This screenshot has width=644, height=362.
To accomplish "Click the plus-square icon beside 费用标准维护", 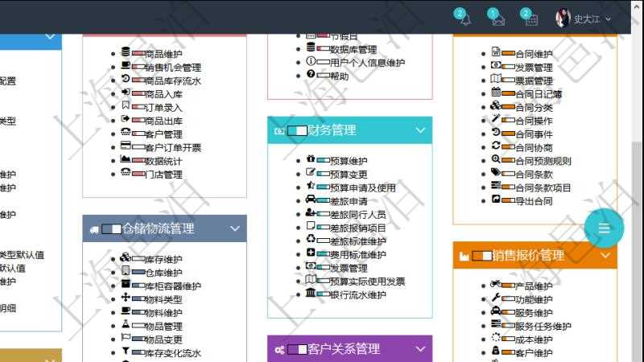I will pos(311,253).
